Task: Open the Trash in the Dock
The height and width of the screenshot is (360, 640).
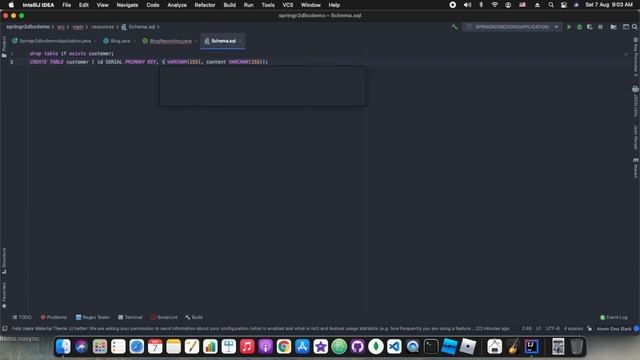Action: (x=576, y=347)
